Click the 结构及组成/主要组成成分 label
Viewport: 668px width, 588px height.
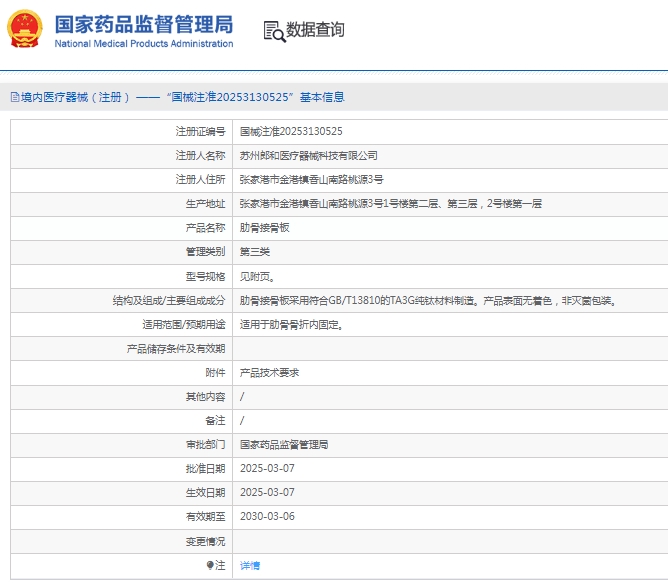(x=169, y=300)
